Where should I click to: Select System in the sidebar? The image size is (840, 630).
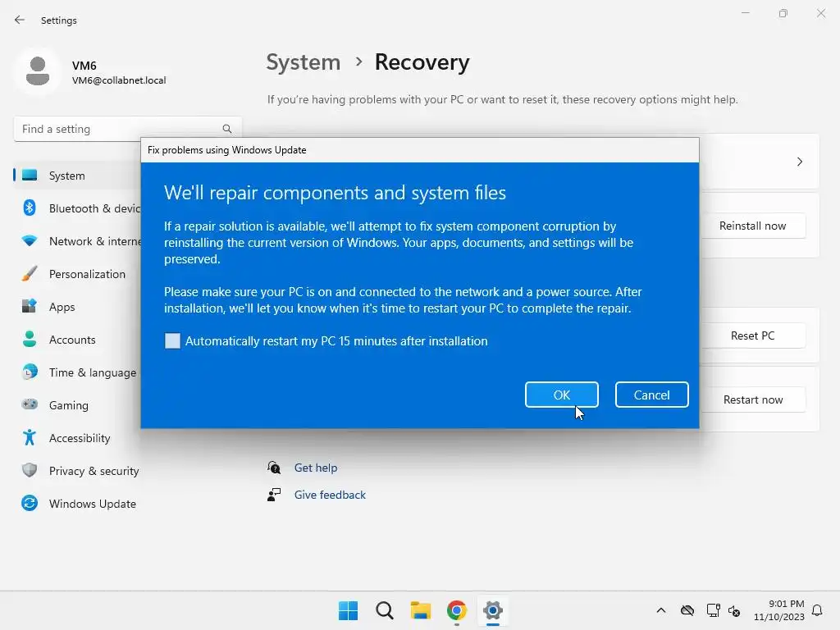coord(78,176)
